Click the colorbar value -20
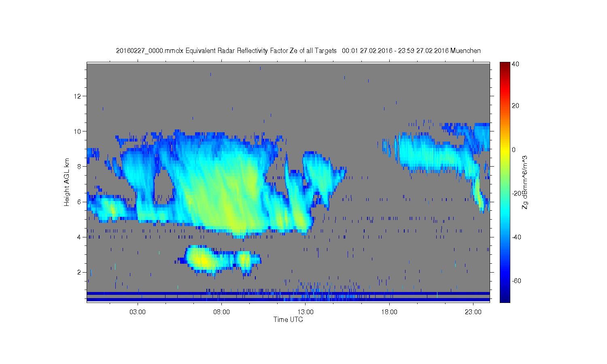 pyautogui.click(x=516, y=193)
